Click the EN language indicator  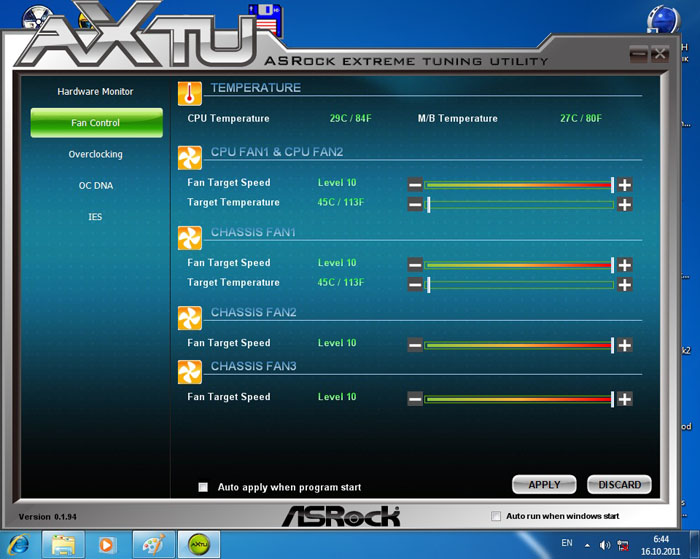[567, 543]
